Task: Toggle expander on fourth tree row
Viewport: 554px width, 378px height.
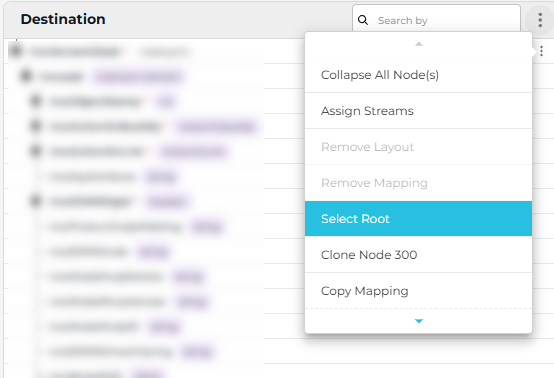Action: click(x=36, y=126)
